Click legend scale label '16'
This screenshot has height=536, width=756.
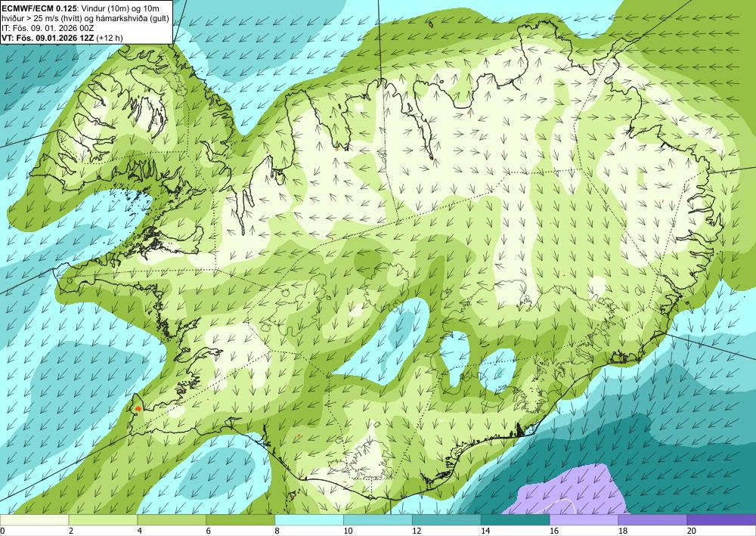pyautogui.click(x=554, y=531)
